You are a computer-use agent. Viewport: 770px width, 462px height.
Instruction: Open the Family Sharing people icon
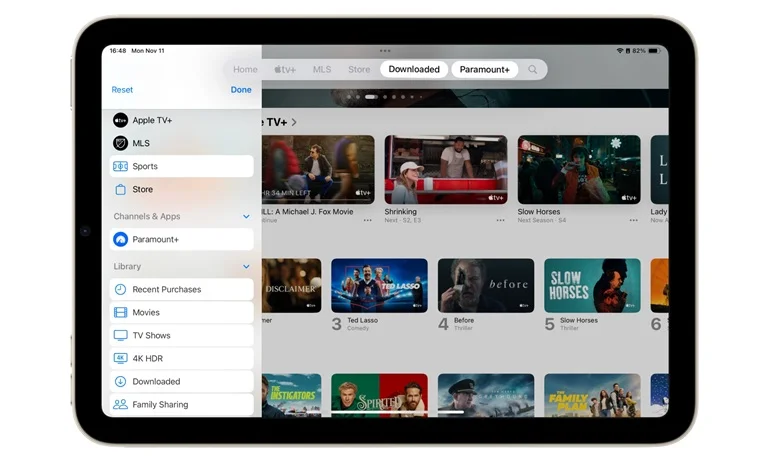[x=120, y=405]
